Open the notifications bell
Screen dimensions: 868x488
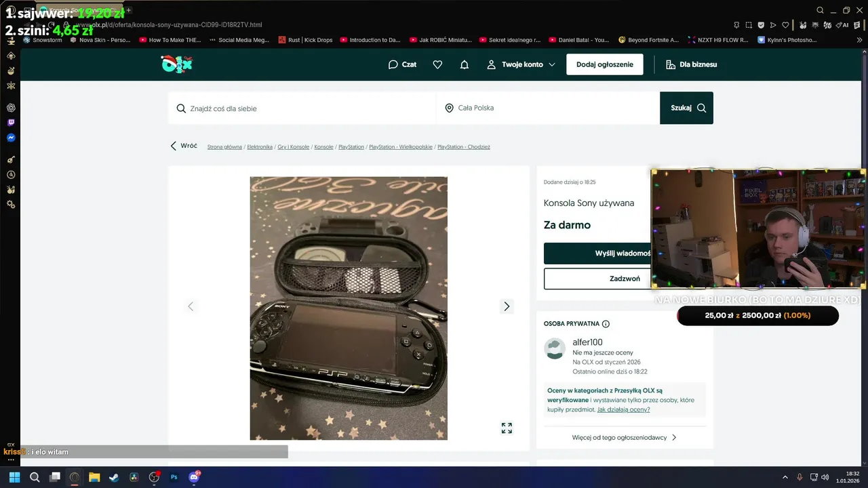pyautogui.click(x=465, y=64)
